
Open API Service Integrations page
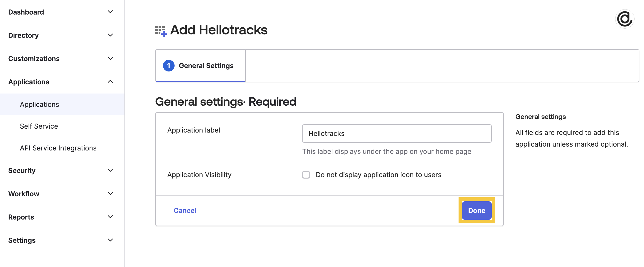pyautogui.click(x=58, y=148)
